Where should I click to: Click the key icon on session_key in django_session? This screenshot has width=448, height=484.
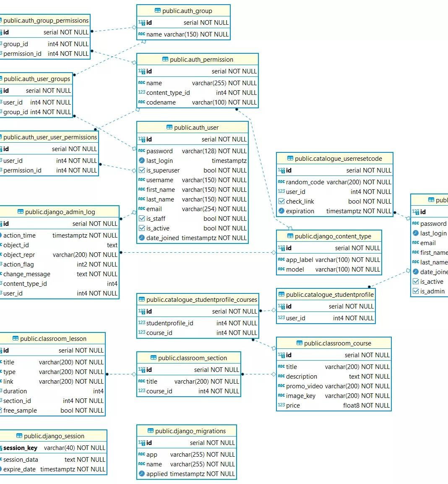coord(2,448)
